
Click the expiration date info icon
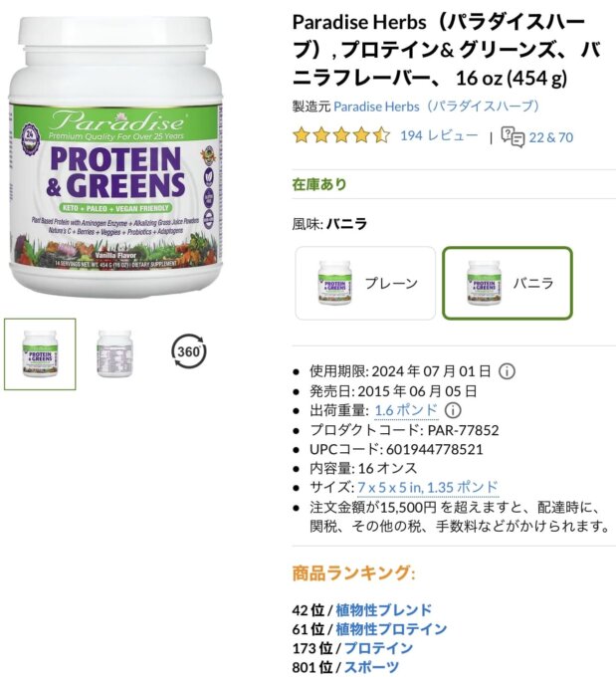(507, 371)
